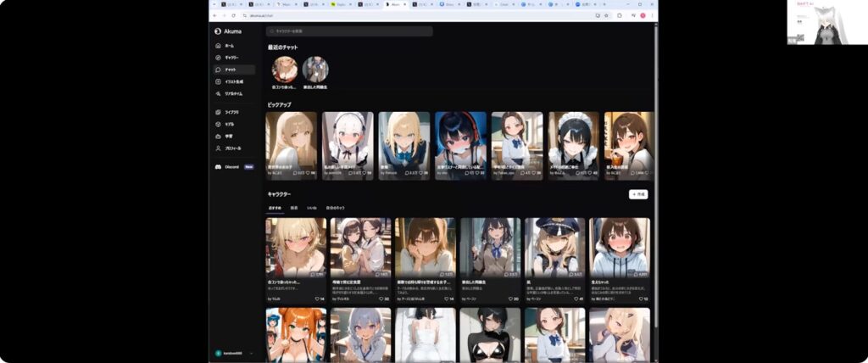Click the create (+) button beside Characters
This screenshot has height=363, width=868.
click(638, 194)
